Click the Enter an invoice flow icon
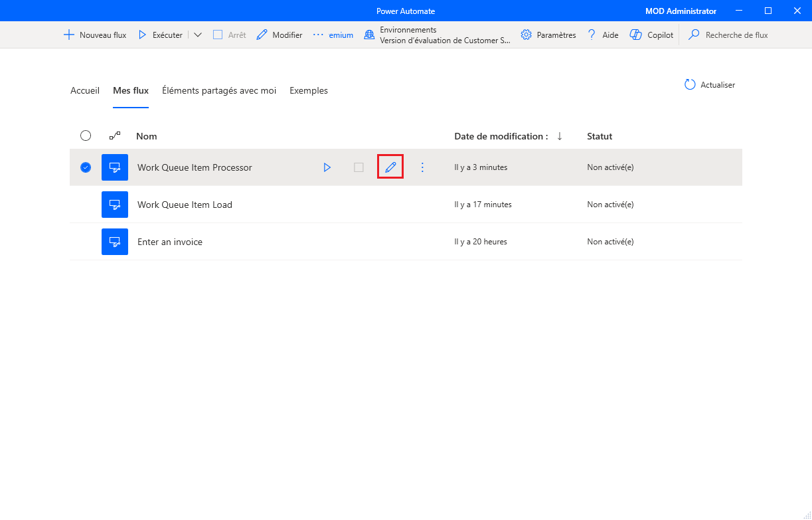Viewport: 812px width, 520px height. [x=115, y=242]
